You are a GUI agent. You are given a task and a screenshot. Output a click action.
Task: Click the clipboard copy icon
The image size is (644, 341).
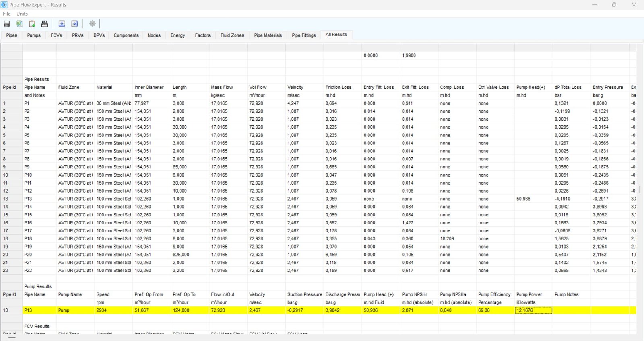[x=32, y=24]
